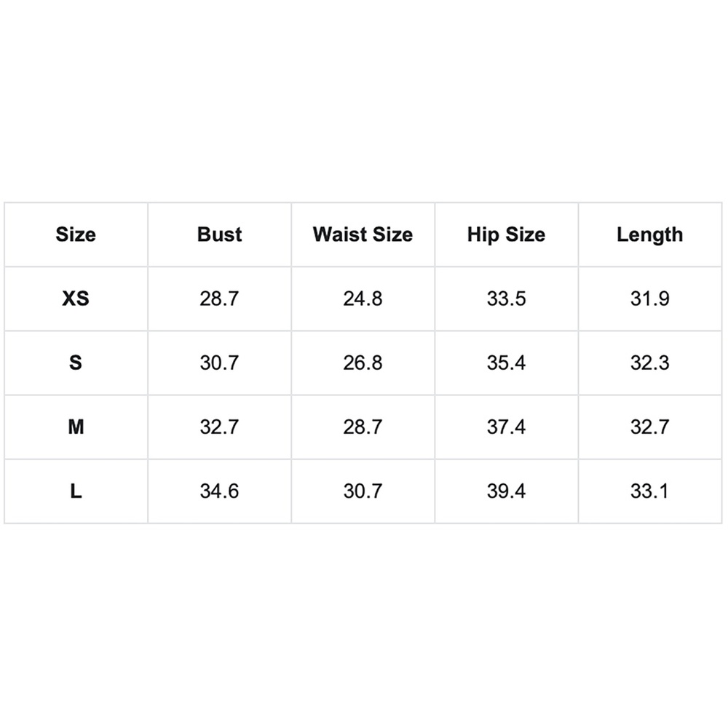This screenshot has width=728, height=728.
Task: Click the Length column header
Action: pos(649,234)
